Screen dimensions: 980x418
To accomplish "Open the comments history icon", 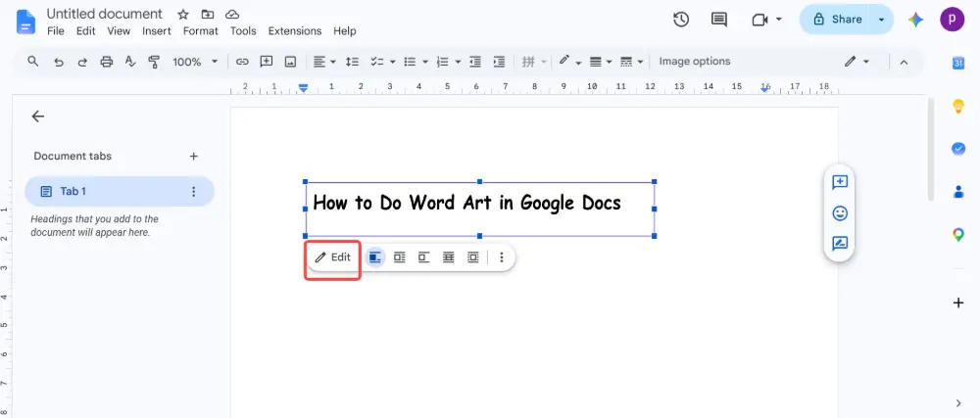I will pyautogui.click(x=718, y=20).
